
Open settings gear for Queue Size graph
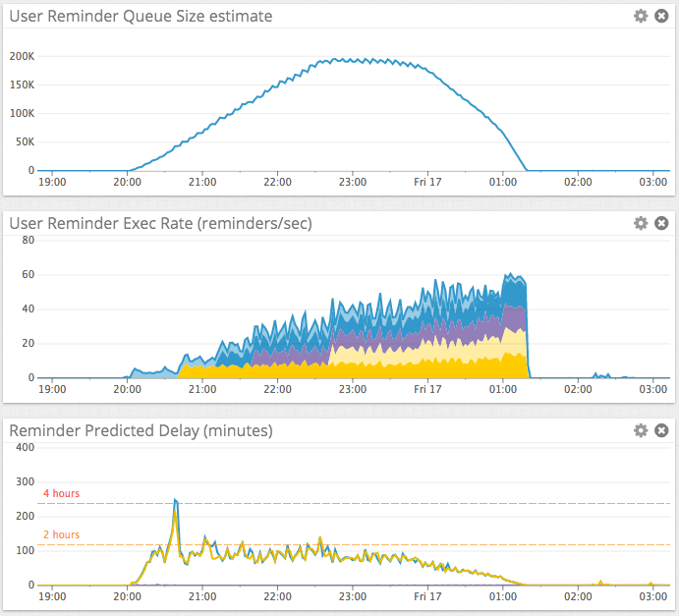[x=641, y=16]
